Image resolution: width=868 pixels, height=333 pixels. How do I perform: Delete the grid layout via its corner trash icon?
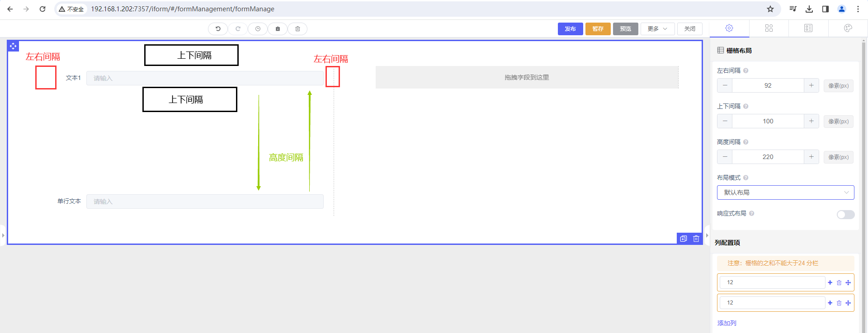[x=696, y=239]
